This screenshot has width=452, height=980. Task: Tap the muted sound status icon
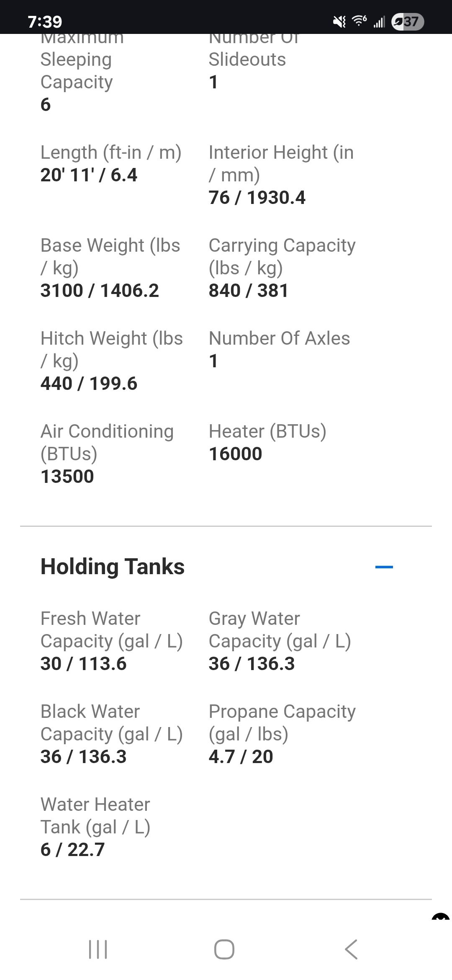pyautogui.click(x=339, y=21)
